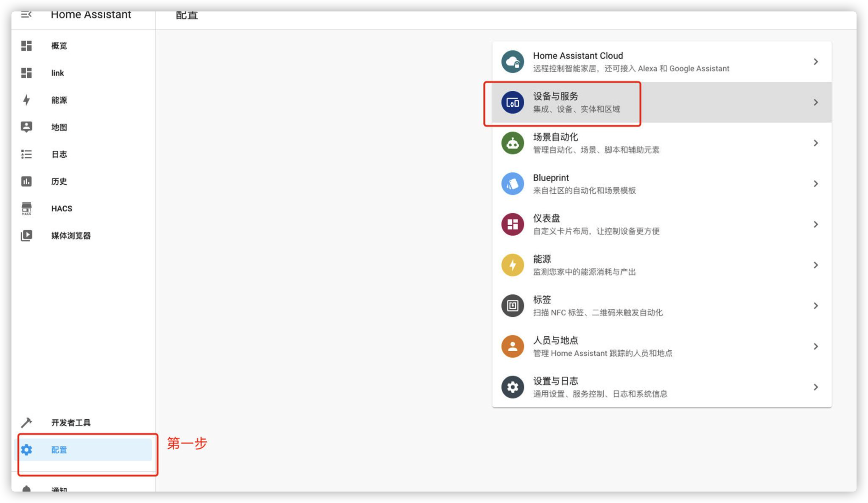Screen dimensions: 868x503
Task: Open 人员与地点 settings
Action: pos(662,346)
